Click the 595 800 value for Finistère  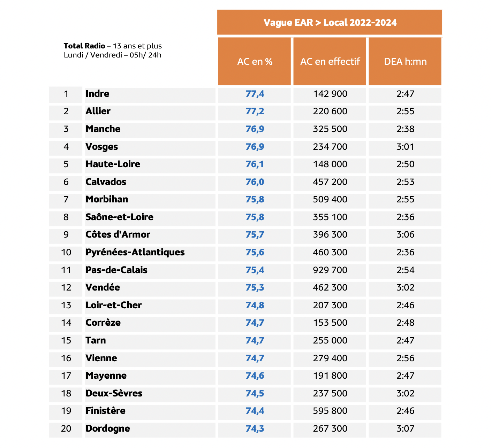pos(330,411)
